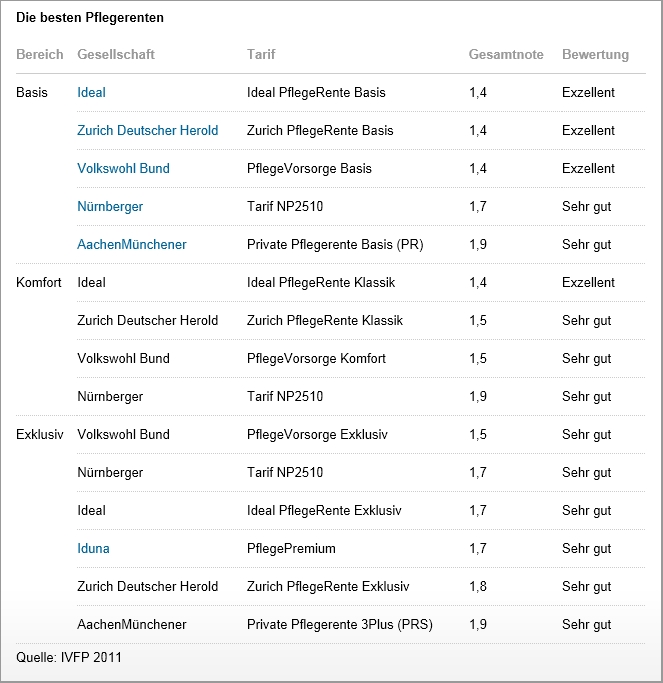The width and height of the screenshot is (663, 683).
Task: Select the PflegePremium tariff cell
Action: 291,548
